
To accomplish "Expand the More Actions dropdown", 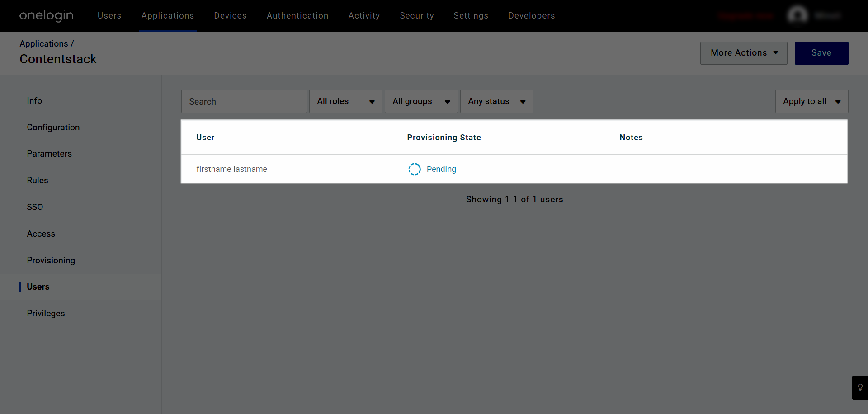I will [744, 53].
